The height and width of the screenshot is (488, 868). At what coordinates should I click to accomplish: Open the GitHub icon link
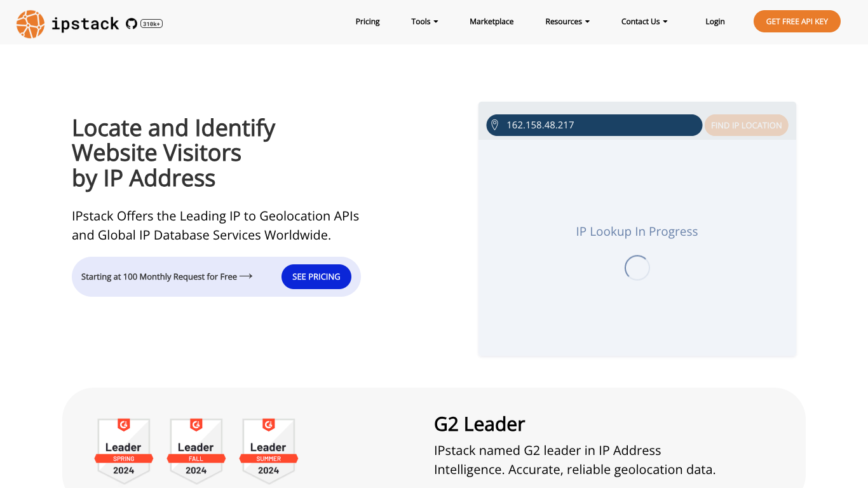pyautogui.click(x=132, y=24)
